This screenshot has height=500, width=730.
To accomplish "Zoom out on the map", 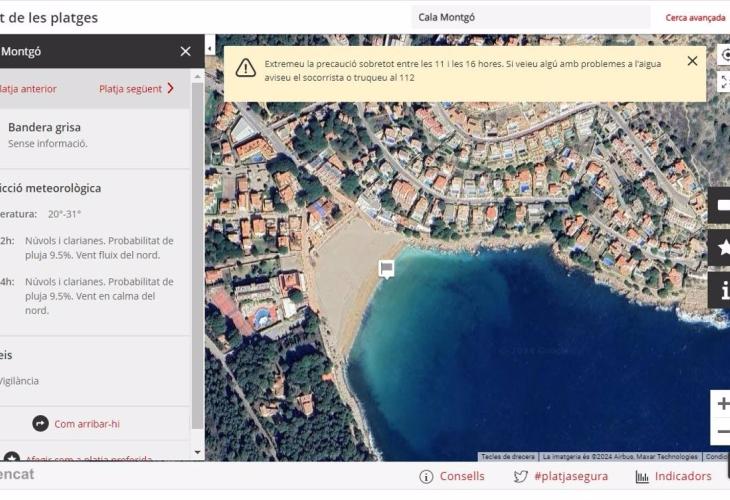I will pos(722,432).
